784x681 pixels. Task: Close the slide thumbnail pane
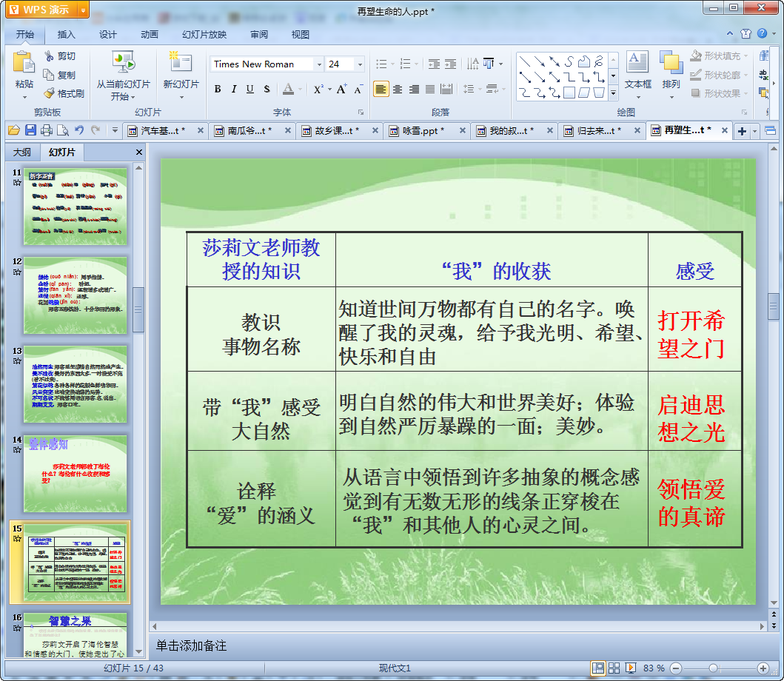click(x=139, y=152)
